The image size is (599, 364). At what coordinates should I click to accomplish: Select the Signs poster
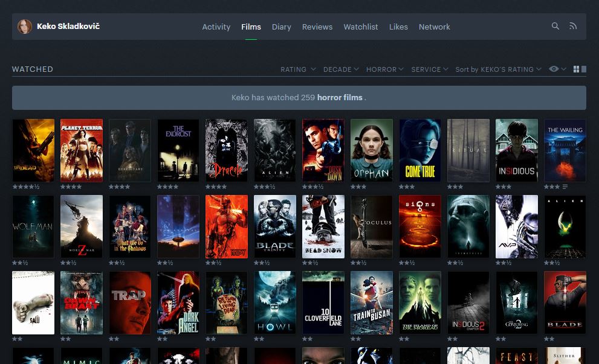pos(420,226)
